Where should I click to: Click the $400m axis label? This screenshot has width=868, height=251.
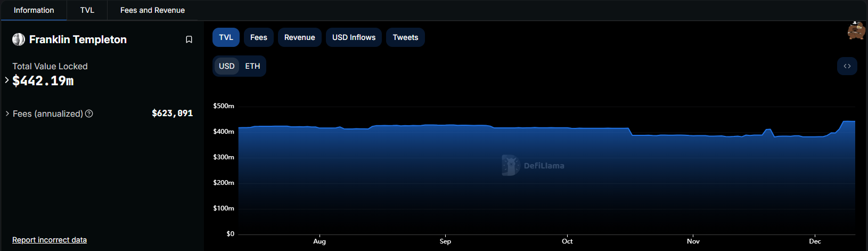224,132
